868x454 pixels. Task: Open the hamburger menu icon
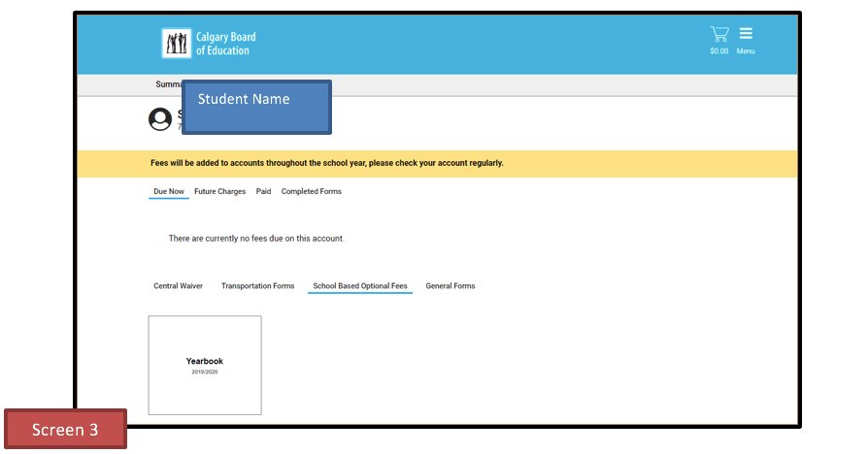(x=746, y=34)
